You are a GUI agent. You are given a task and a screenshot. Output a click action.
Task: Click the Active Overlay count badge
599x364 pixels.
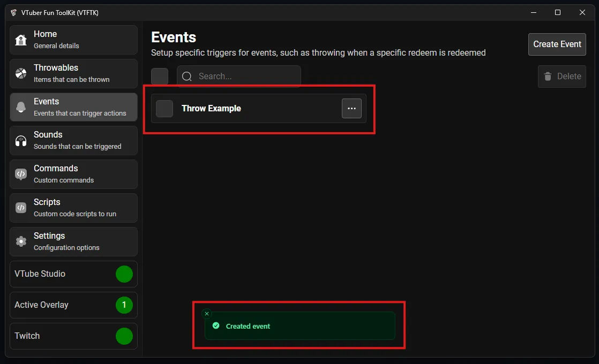click(124, 305)
